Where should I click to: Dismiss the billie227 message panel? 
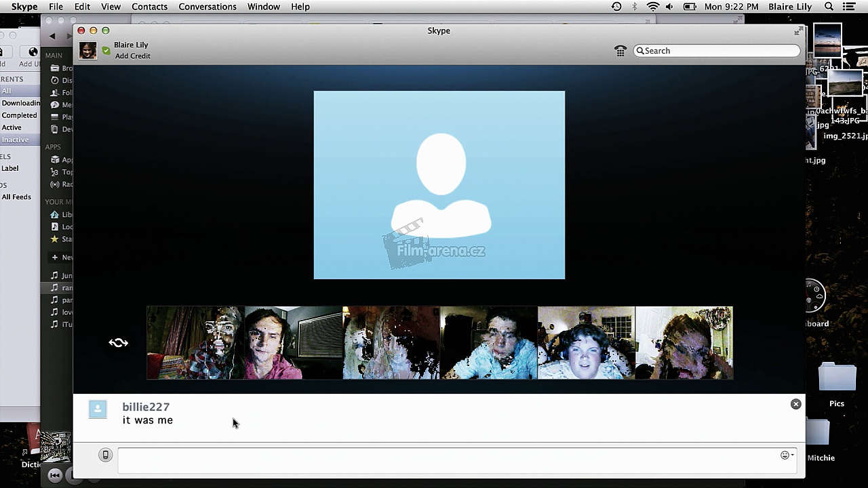(795, 404)
